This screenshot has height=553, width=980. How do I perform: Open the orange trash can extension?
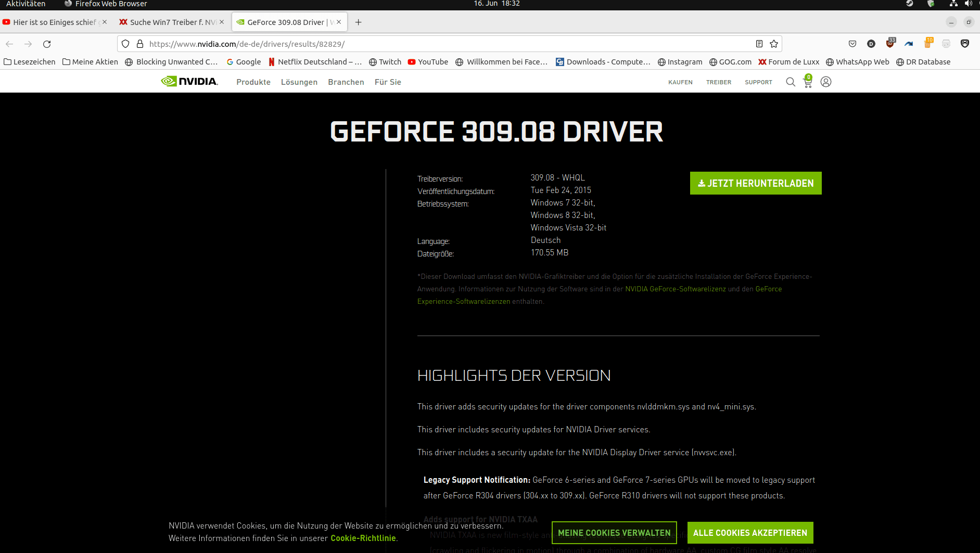click(928, 43)
